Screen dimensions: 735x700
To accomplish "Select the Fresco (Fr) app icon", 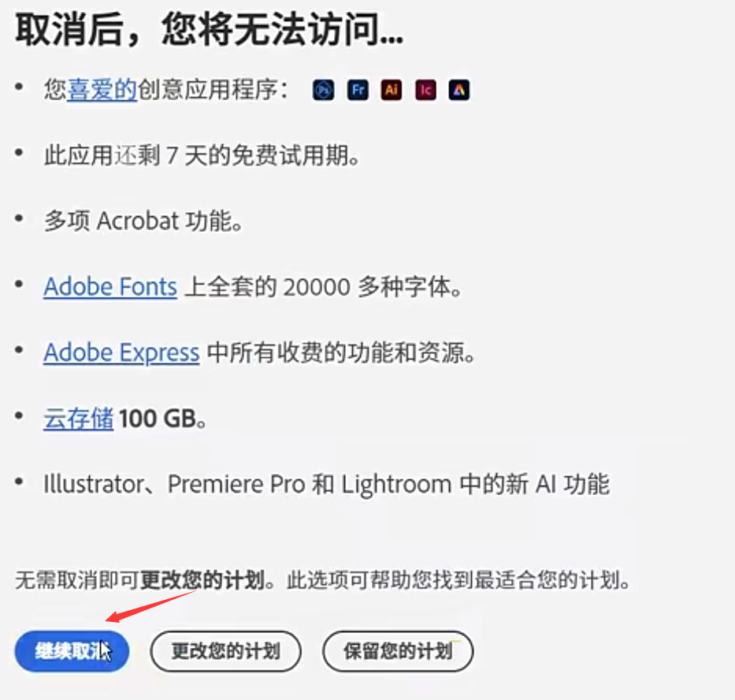I will (358, 90).
